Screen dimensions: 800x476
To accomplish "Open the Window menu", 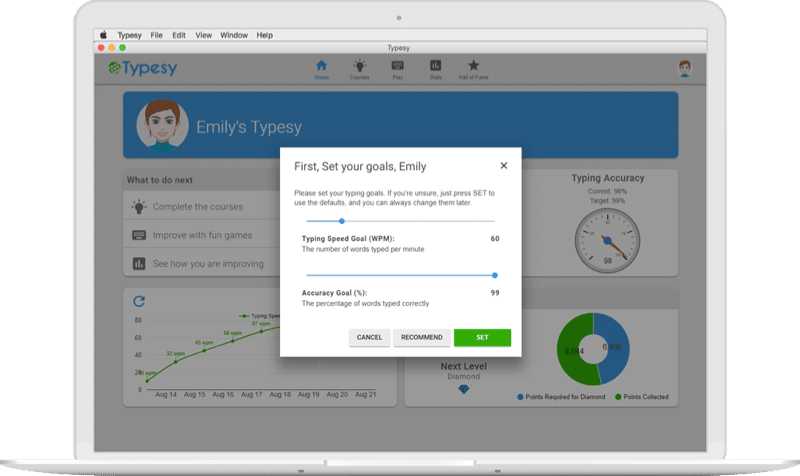I will [234, 35].
